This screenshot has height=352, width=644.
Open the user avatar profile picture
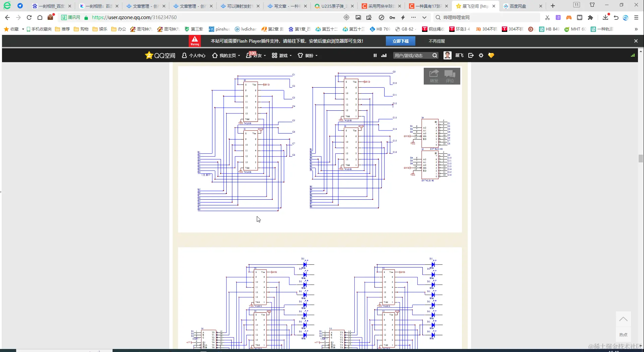(447, 55)
